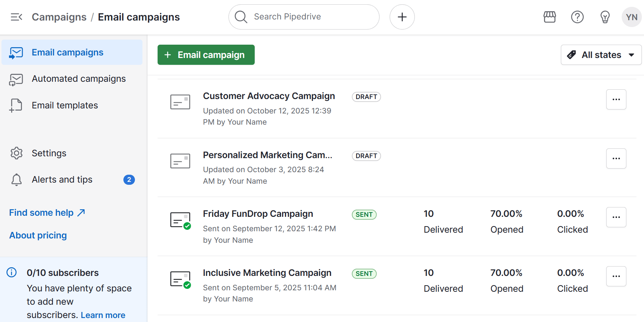Open the YN profile avatar menu
644x322 pixels.
click(x=631, y=17)
